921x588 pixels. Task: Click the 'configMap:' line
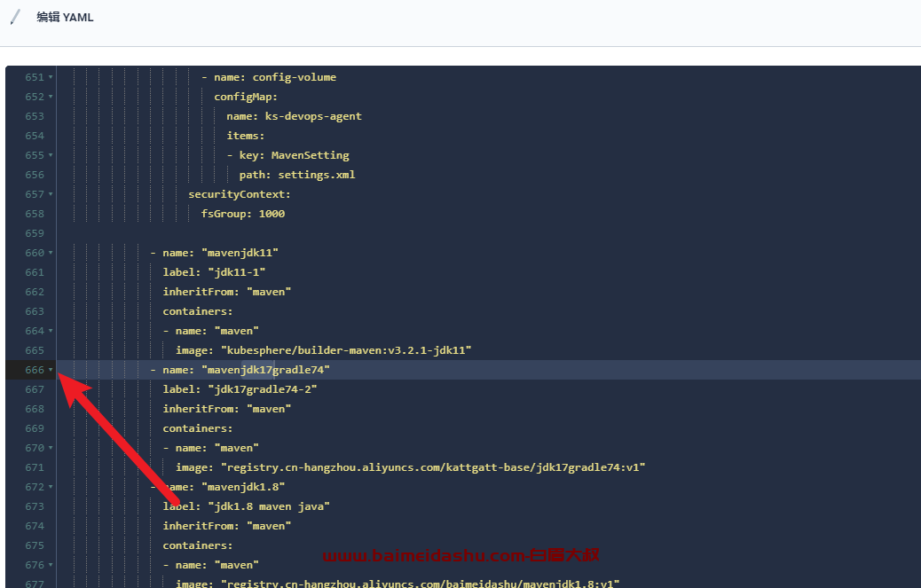[x=246, y=97]
